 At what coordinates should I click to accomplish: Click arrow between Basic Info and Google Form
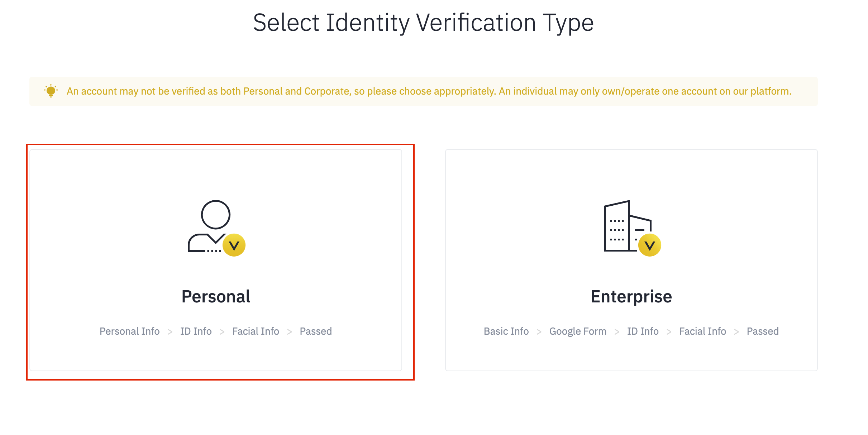539,332
